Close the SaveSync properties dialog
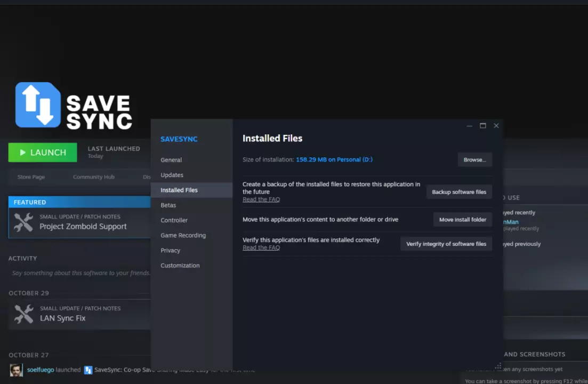The width and height of the screenshot is (588, 384). click(496, 126)
